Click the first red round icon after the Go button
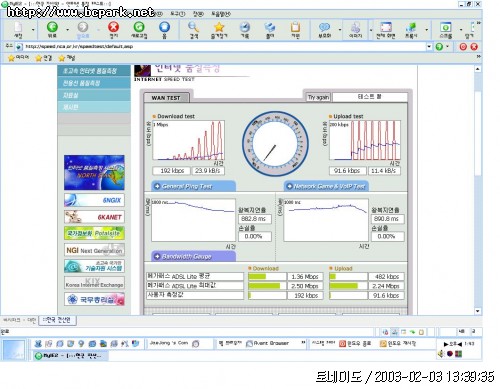Viewport: 500px width, 389px height. pos(463,47)
